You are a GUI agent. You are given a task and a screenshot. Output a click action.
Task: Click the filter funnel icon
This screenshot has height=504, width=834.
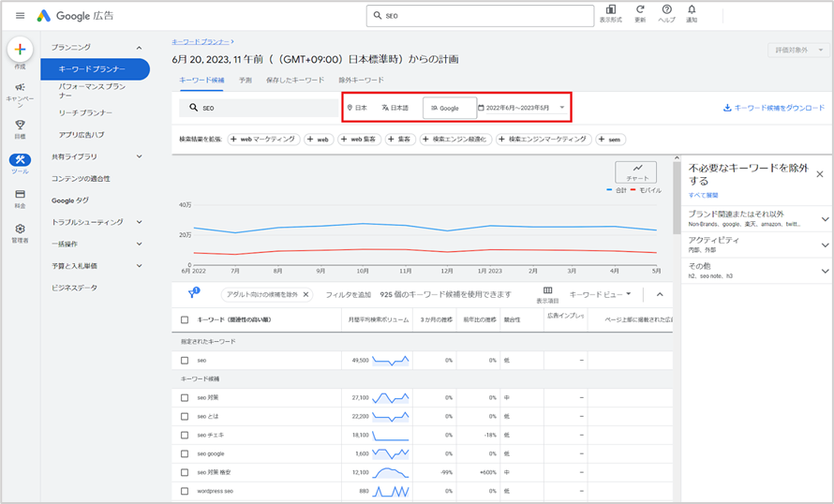click(x=192, y=294)
